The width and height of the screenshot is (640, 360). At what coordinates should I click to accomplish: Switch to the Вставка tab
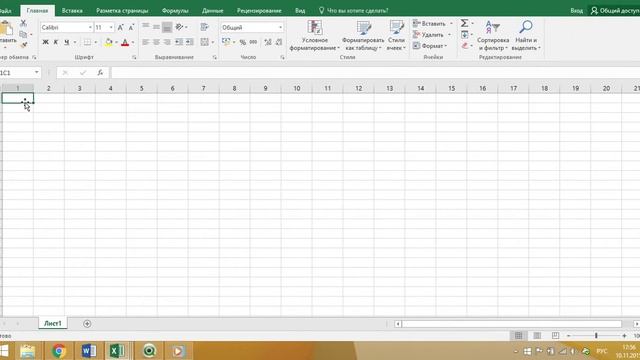72,11
